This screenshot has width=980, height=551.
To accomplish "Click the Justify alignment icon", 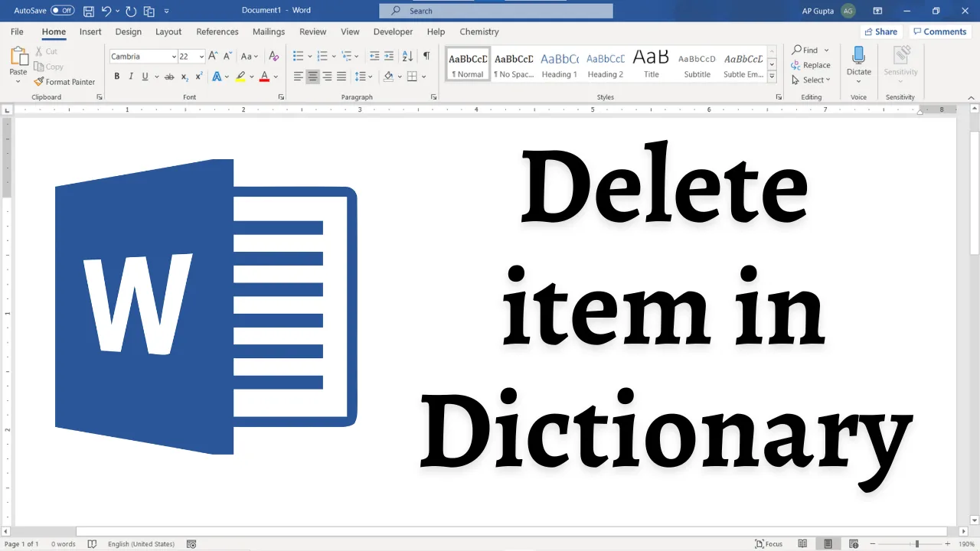I will [341, 76].
